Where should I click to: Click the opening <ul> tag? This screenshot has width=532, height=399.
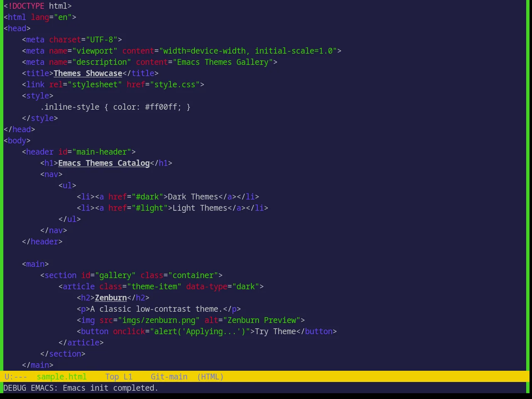(67, 185)
